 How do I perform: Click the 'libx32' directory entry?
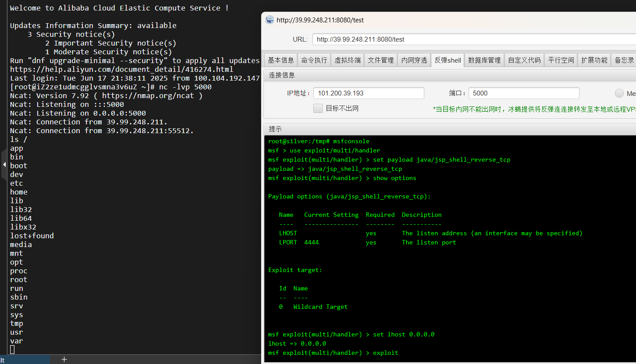pos(23,227)
